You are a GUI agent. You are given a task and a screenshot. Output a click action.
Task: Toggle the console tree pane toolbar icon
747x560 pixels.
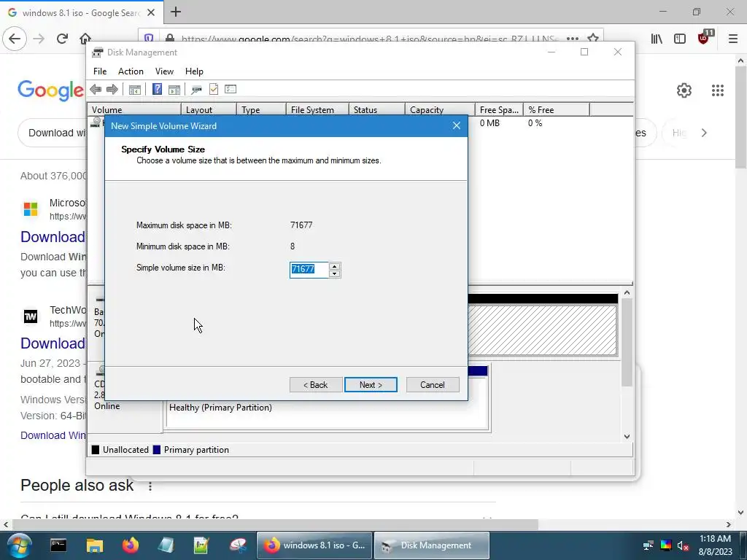(x=135, y=89)
